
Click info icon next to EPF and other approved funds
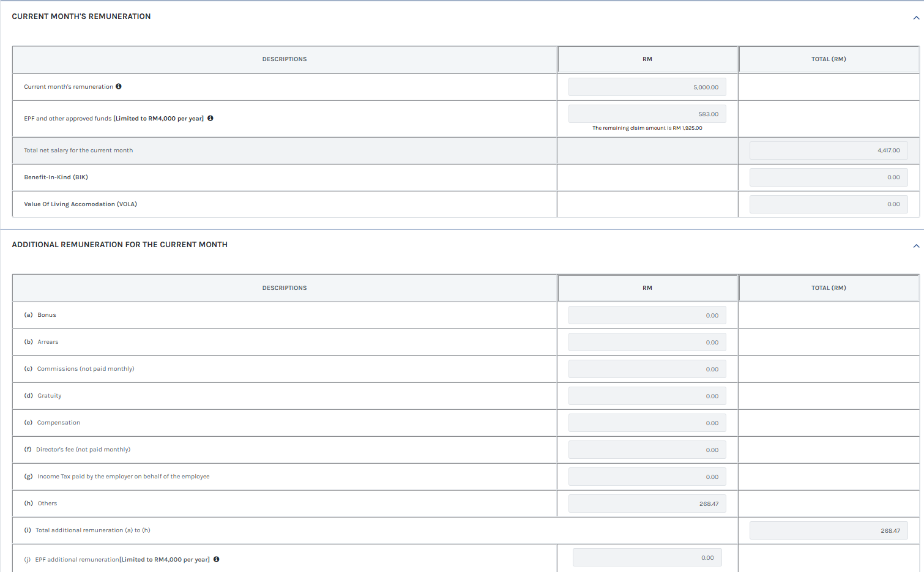point(210,118)
